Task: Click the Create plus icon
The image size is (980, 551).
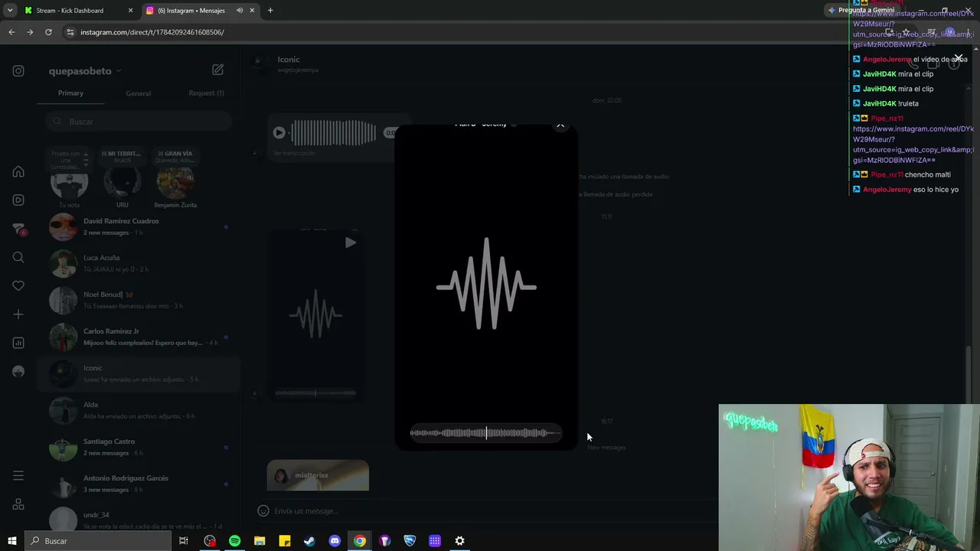Action: 18,315
